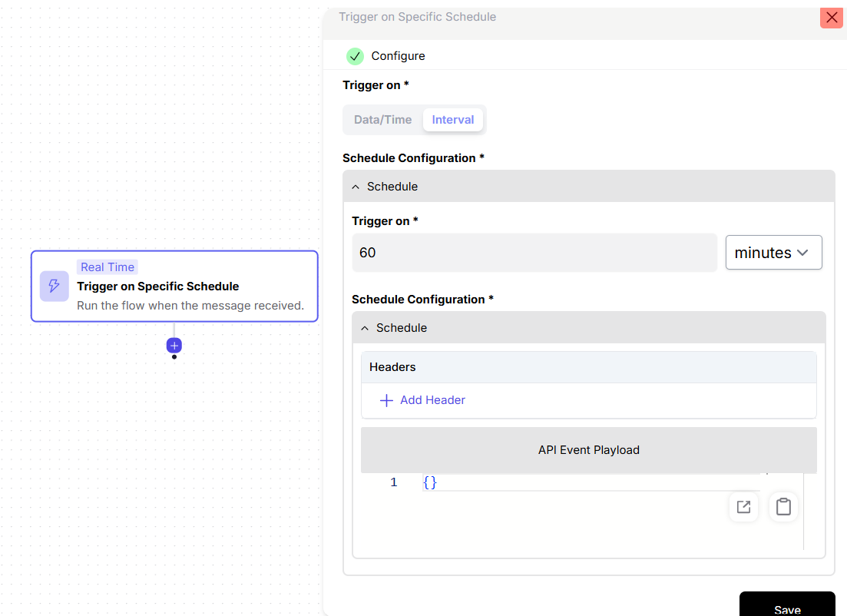Open the minutes unit dropdown

773,253
